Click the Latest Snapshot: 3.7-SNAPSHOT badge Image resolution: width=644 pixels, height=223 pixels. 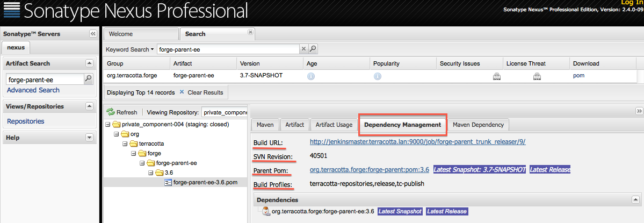point(479,169)
